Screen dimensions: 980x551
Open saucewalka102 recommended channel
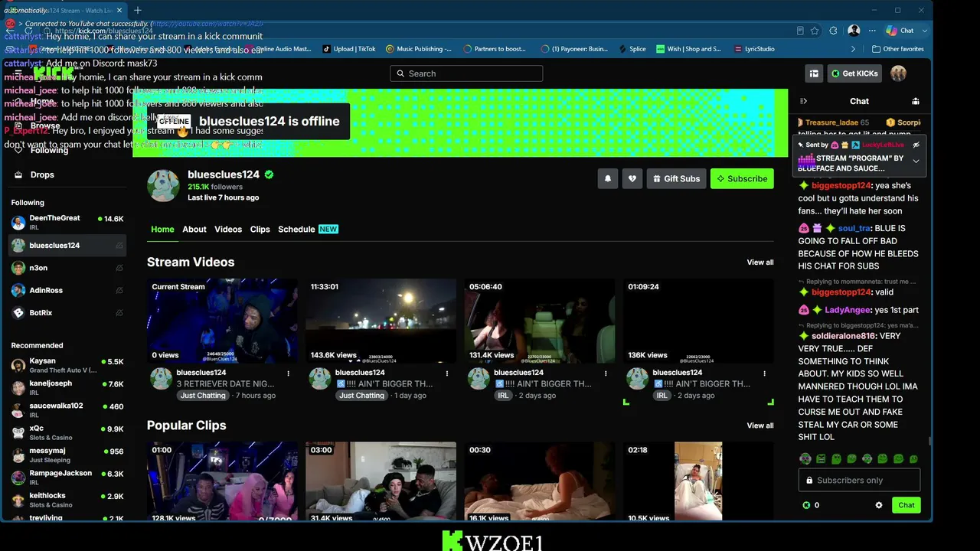(67, 410)
